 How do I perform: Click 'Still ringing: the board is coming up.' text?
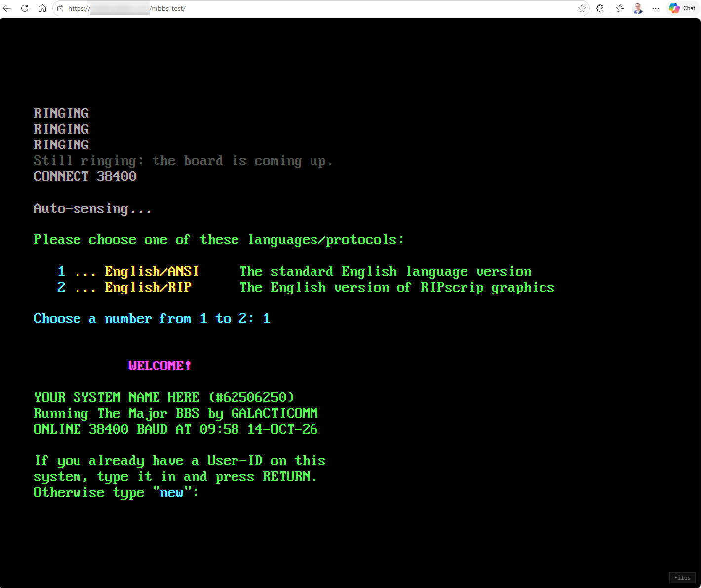tap(183, 161)
